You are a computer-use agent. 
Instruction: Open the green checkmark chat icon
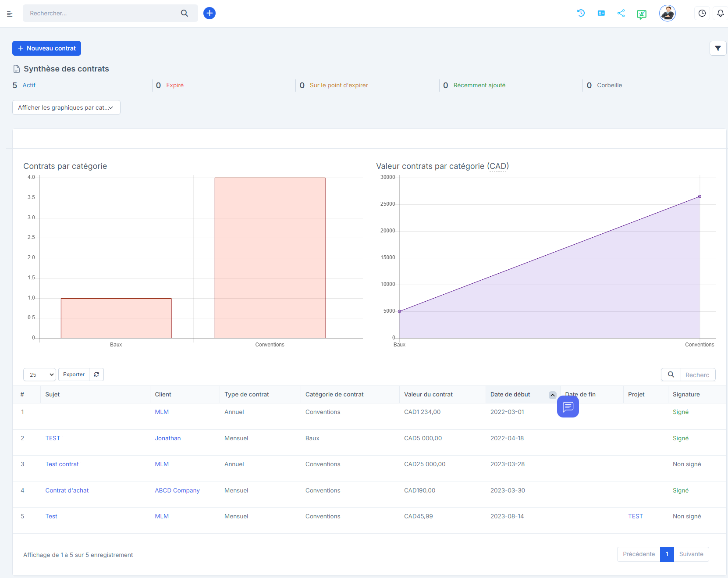[642, 14]
